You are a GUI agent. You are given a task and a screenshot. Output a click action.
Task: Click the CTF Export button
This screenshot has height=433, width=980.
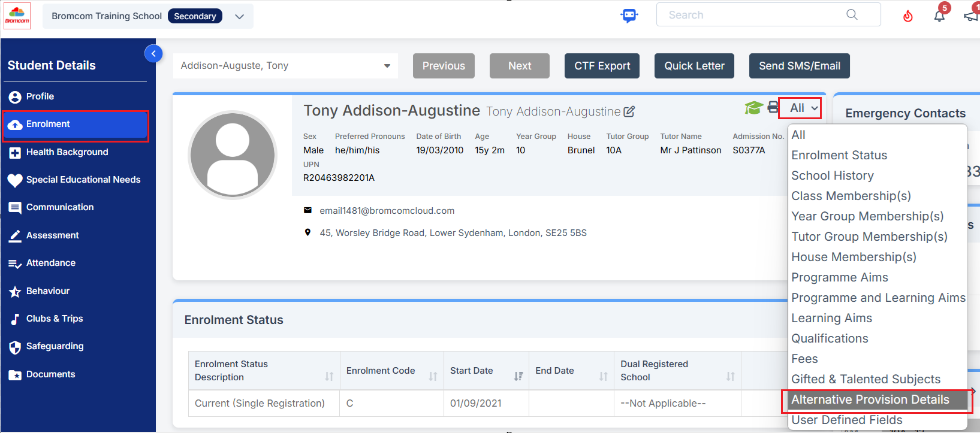602,66
